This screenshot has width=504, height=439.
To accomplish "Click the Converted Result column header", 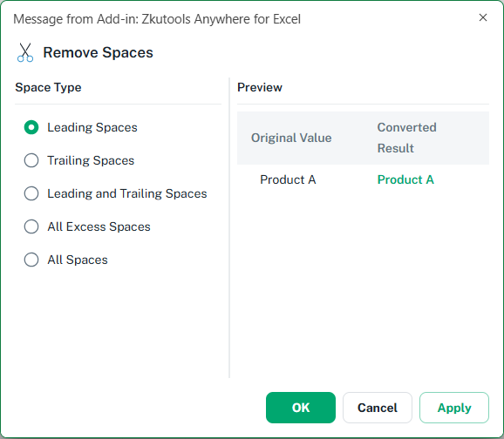I will [406, 138].
